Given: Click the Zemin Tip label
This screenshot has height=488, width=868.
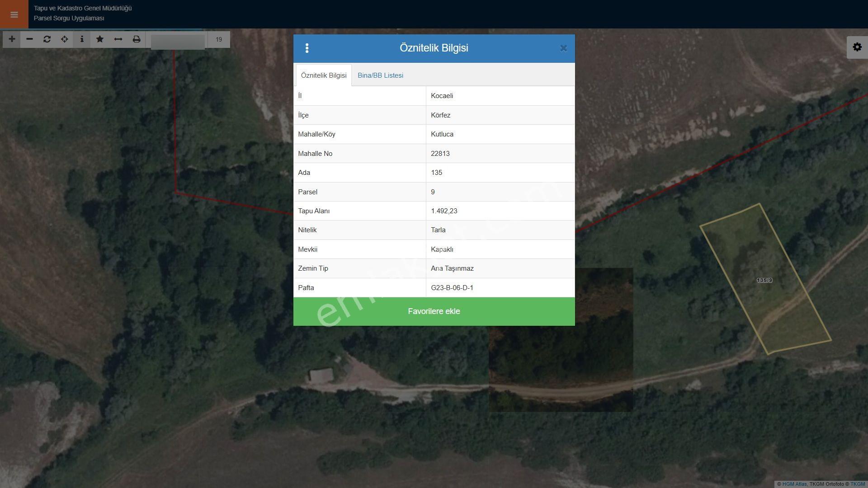Looking at the screenshot, I should [x=313, y=268].
